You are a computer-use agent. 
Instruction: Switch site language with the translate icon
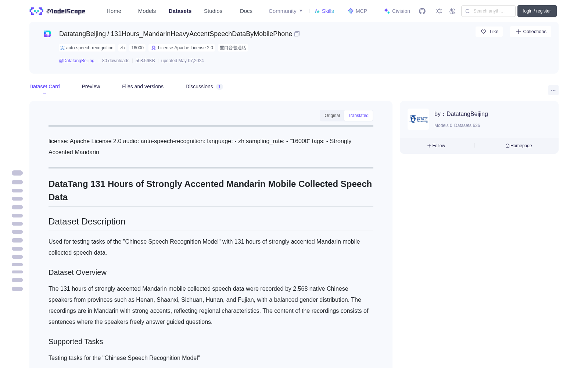452,11
